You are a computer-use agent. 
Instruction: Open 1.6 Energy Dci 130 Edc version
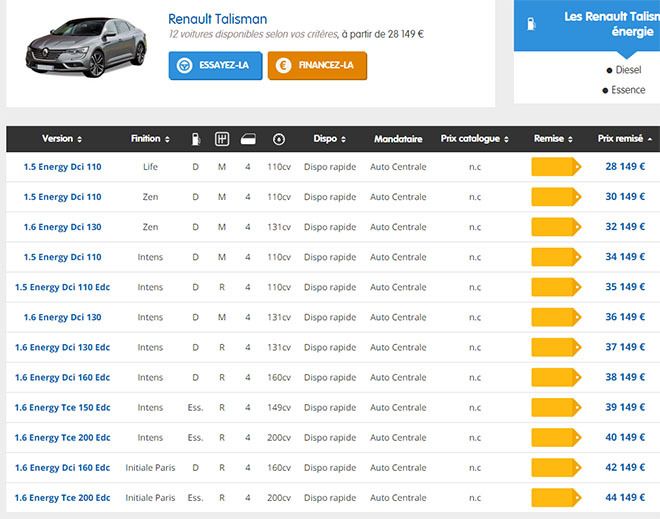62,347
